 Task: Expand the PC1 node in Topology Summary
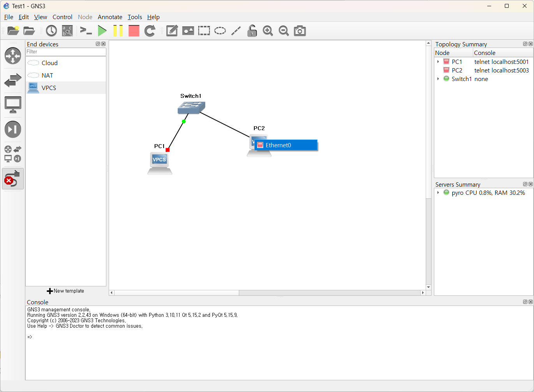[438, 62]
